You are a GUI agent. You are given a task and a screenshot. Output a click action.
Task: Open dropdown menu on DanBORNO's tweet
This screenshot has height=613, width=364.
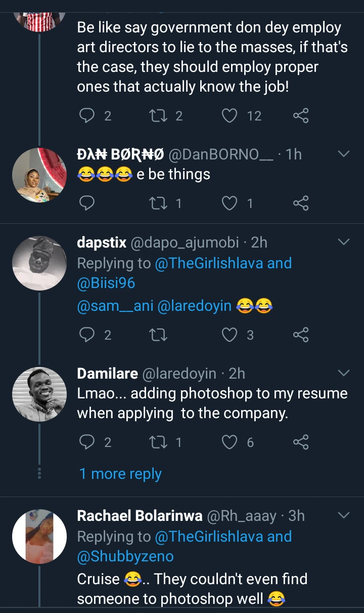point(343,154)
